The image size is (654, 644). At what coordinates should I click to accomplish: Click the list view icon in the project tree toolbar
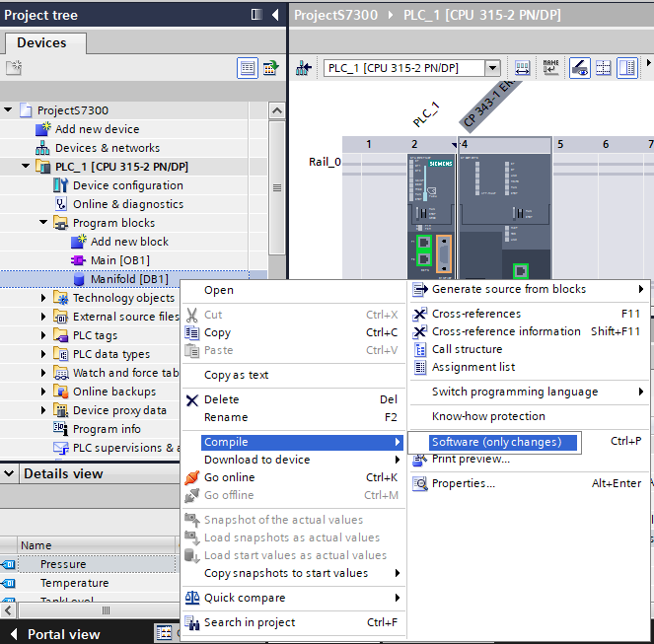click(x=248, y=68)
